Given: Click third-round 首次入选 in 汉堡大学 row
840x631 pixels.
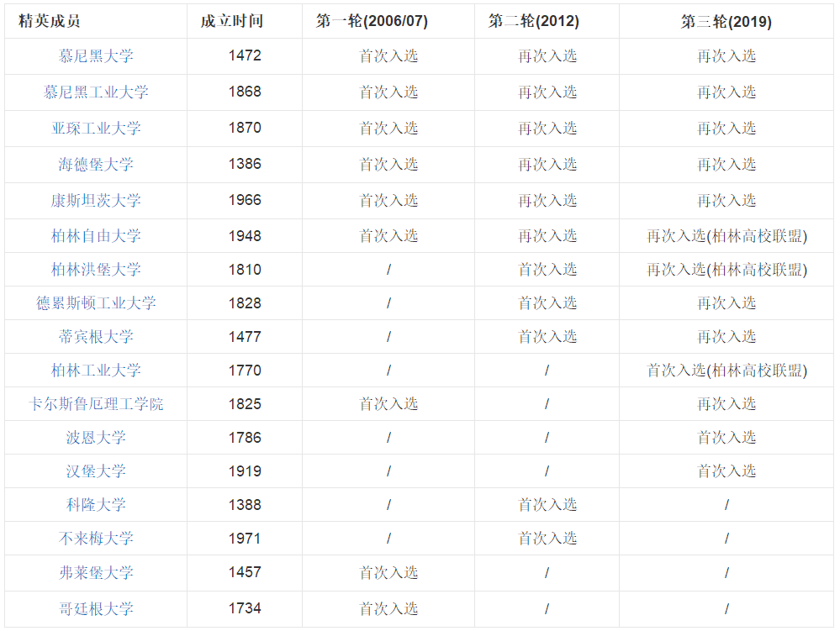Looking at the screenshot, I should tap(726, 471).
